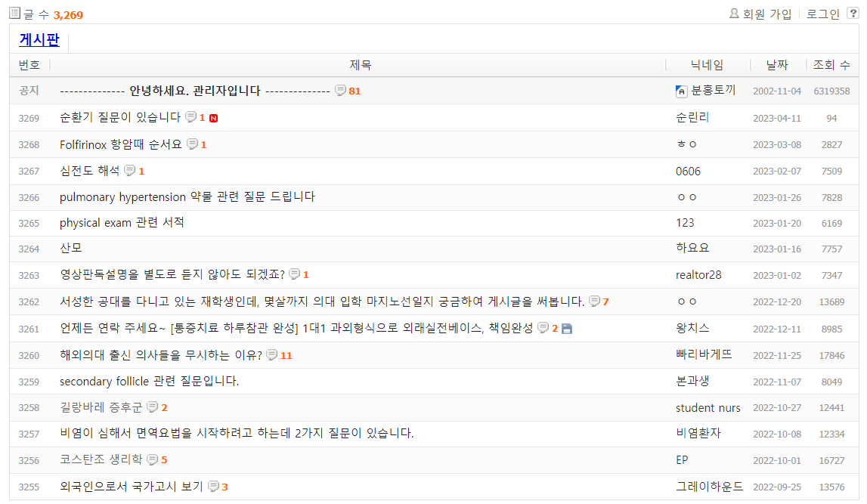Click comment bubble on Folfirinox post
Image resolution: width=867 pixels, height=504 pixels.
point(192,144)
